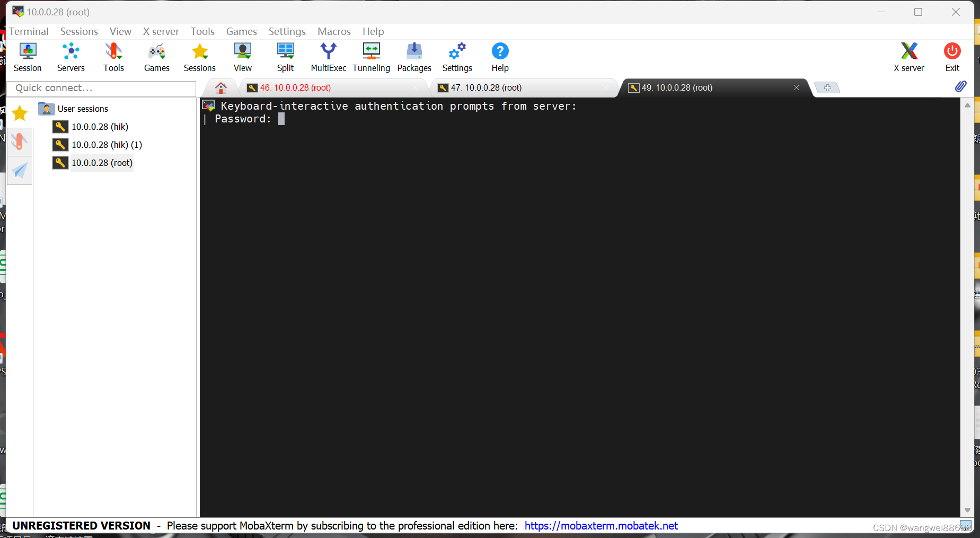Open the Settings menu in menu bar

click(287, 31)
